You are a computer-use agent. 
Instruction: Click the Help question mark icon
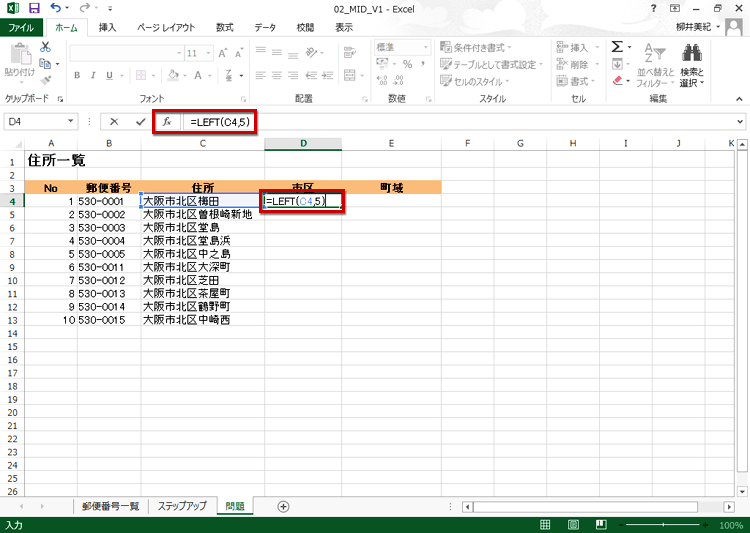[x=653, y=8]
